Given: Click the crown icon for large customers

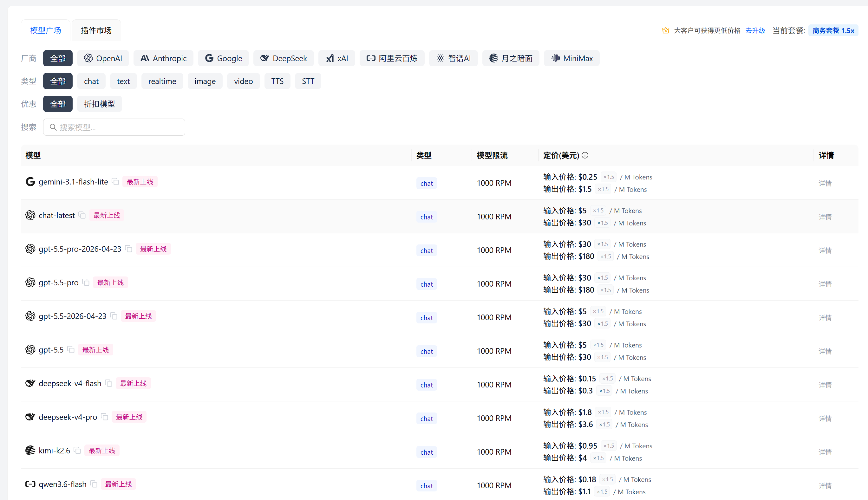Looking at the screenshot, I should [x=665, y=30].
